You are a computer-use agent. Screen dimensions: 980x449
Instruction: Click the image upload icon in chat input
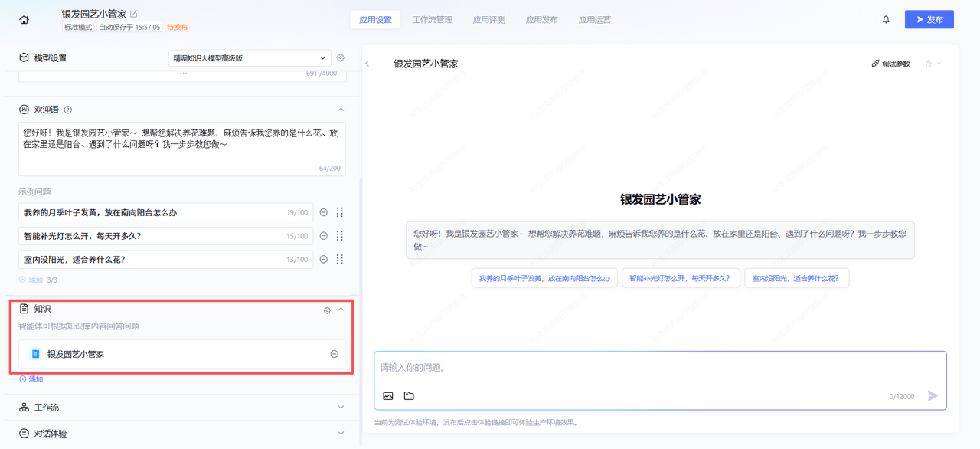(388, 396)
